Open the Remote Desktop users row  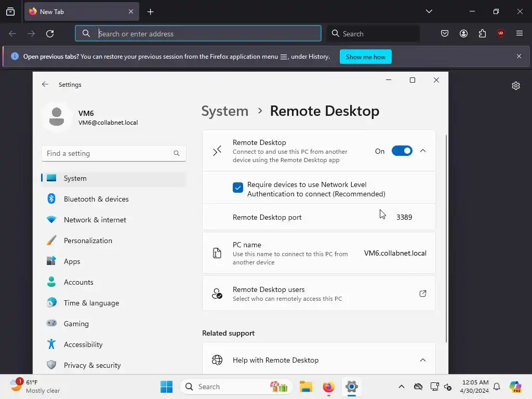(x=318, y=294)
